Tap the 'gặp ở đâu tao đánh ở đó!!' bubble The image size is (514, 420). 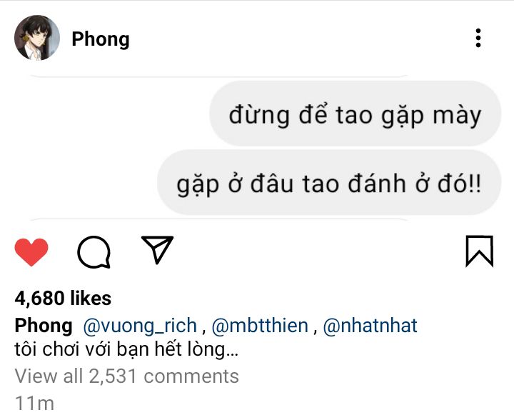(x=329, y=183)
